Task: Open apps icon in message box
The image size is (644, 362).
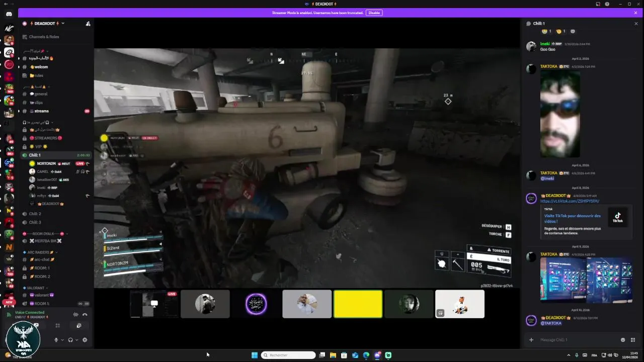Action: [x=633, y=340]
